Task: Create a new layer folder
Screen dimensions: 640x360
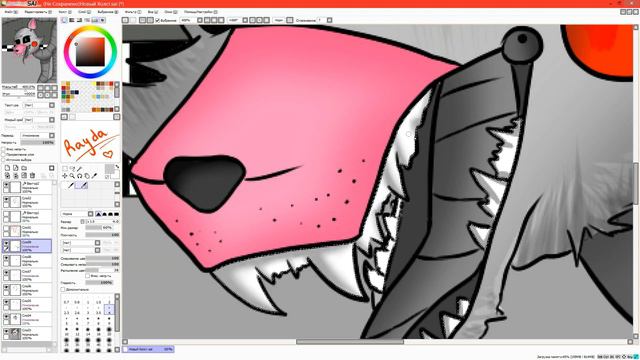Action: click(24, 168)
